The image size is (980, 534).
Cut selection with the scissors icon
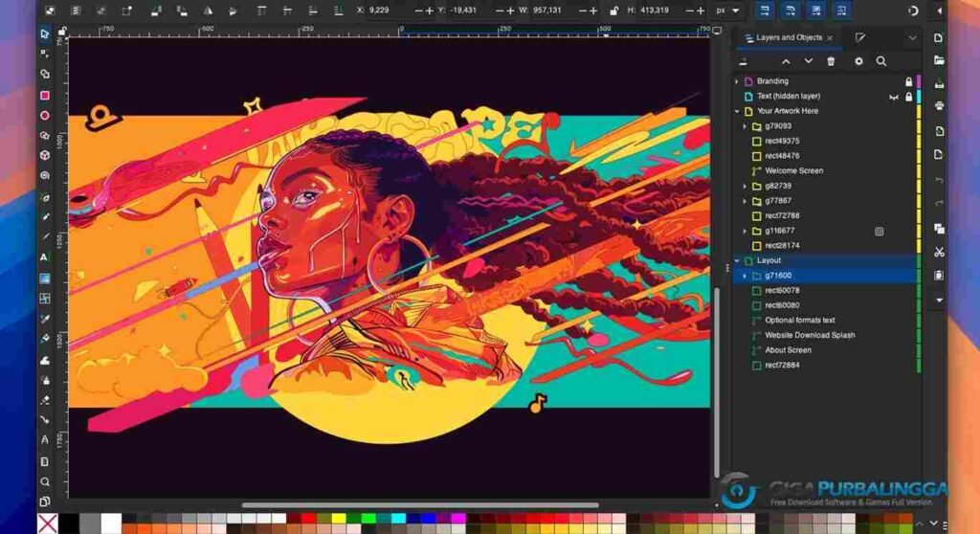tap(939, 252)
